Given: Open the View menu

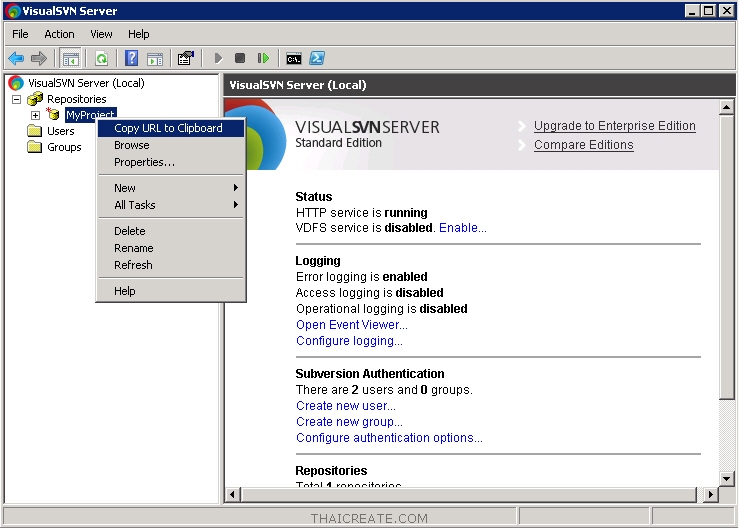Looking at the screenshot, I should [x=101, y=34].
